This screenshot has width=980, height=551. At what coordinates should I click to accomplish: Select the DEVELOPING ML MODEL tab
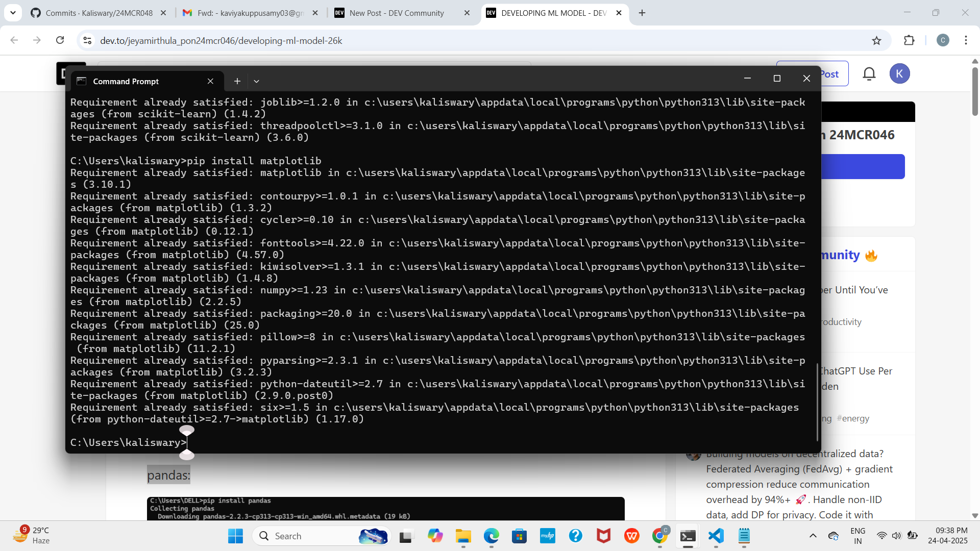554,13
